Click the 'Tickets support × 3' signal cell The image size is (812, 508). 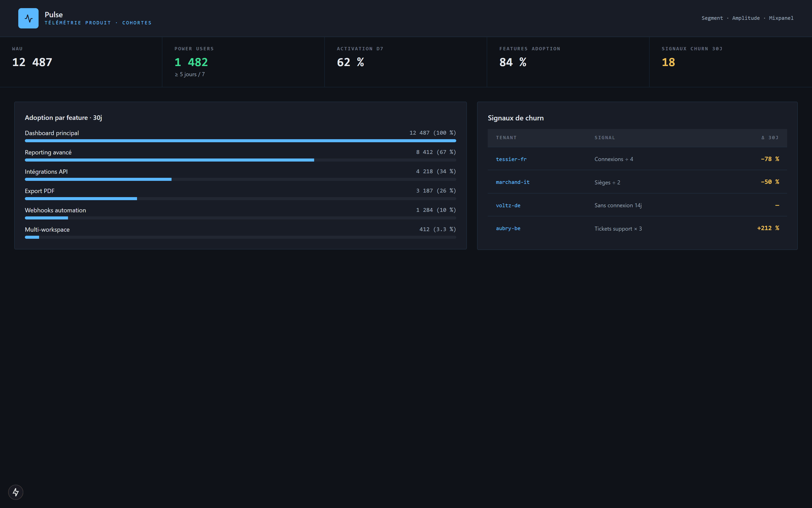tap(618, 229)
